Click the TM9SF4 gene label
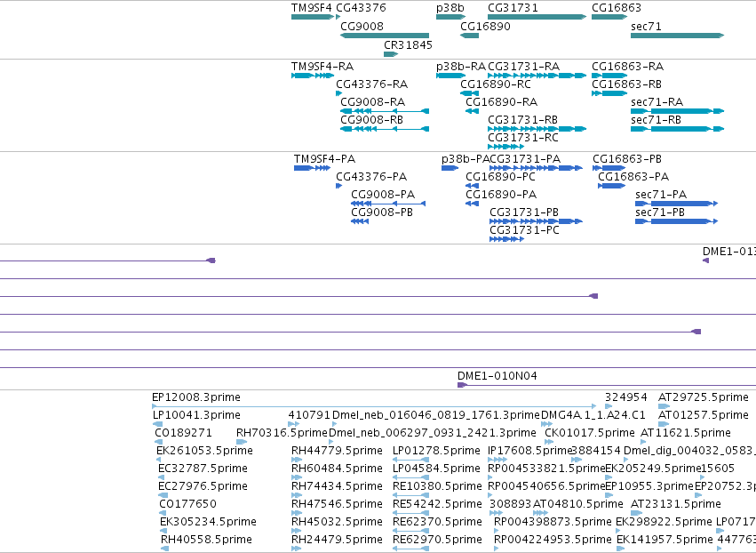Screen dimensions: 756x553 click(x=312, y=8)
